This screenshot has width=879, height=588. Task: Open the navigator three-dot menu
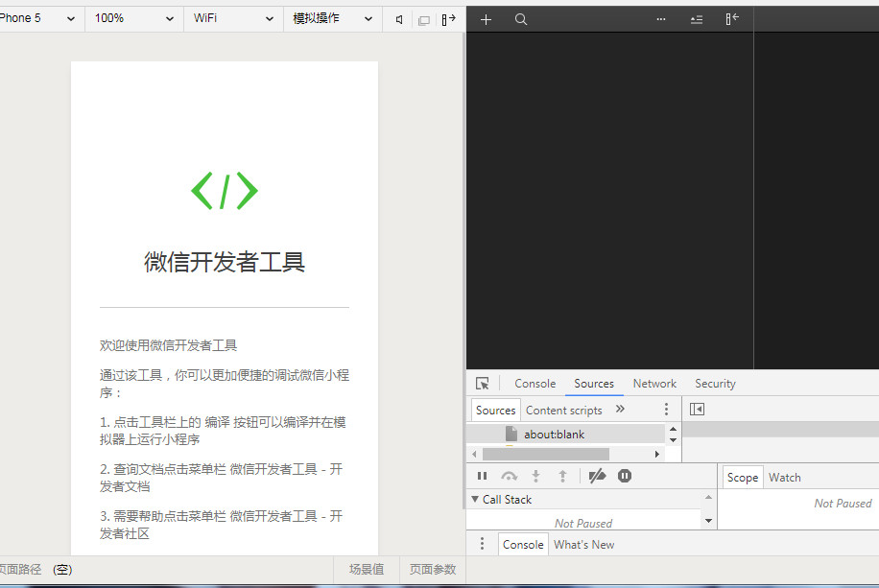coord(666,410)
